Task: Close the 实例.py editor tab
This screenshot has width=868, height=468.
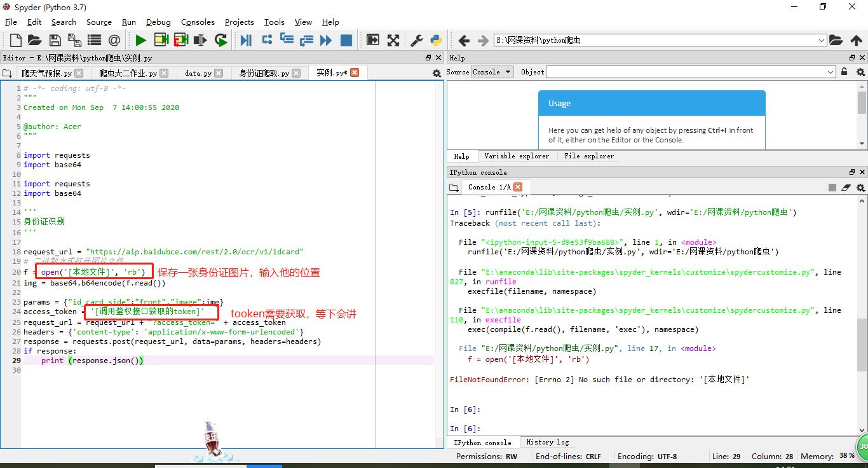Action: [x=355, y=72]
